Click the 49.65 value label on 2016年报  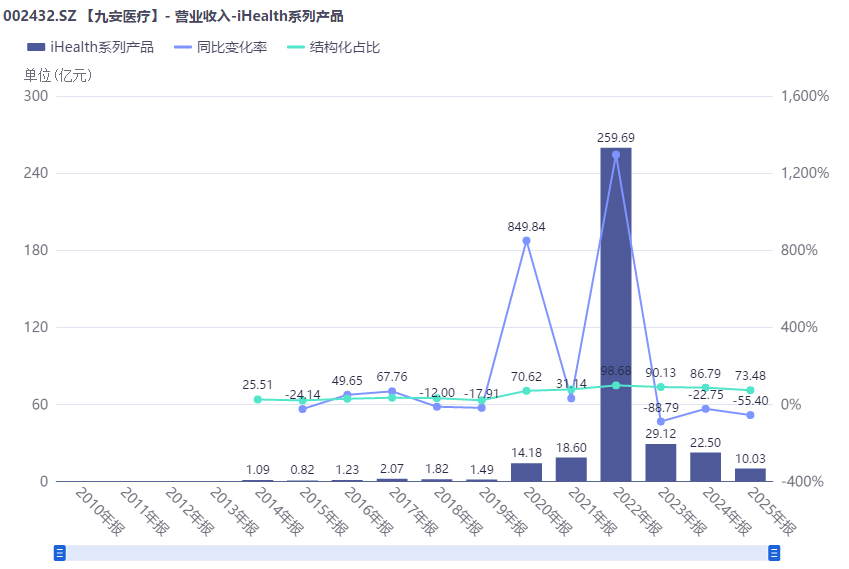[x=347, y=381]
